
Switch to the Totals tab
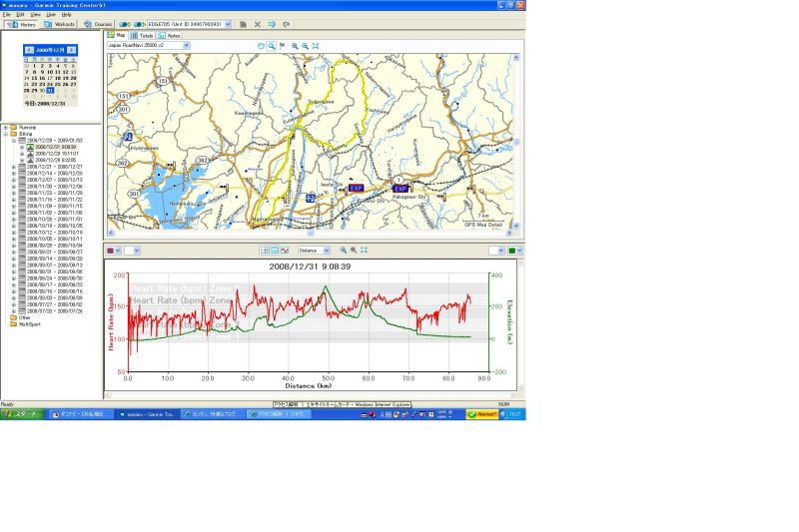pyautogui.click(x=142, y=36)
